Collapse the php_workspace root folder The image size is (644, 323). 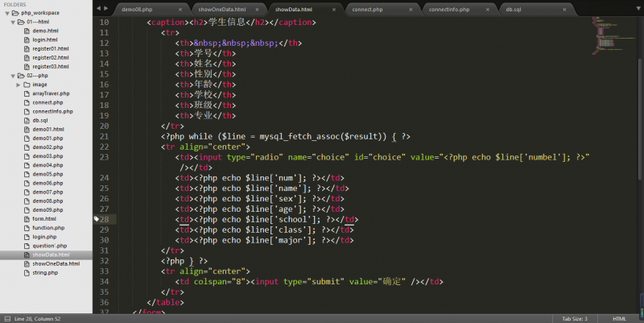(5, 14)
